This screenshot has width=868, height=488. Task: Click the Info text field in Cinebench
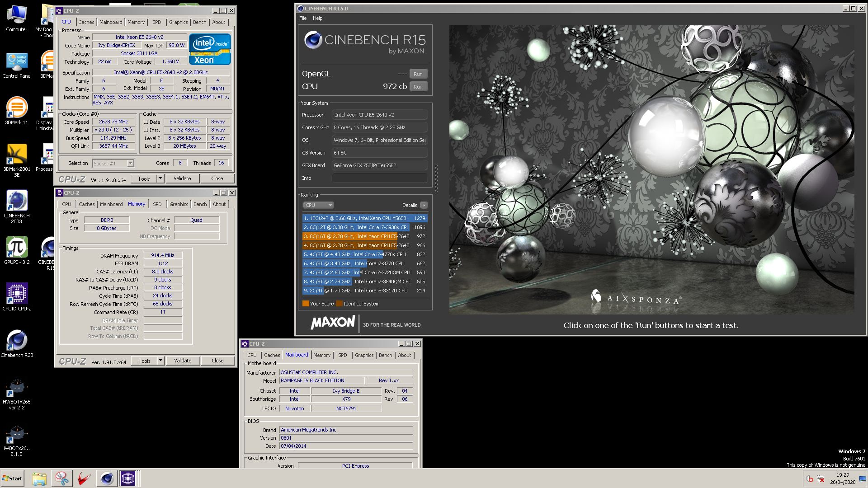379,178
